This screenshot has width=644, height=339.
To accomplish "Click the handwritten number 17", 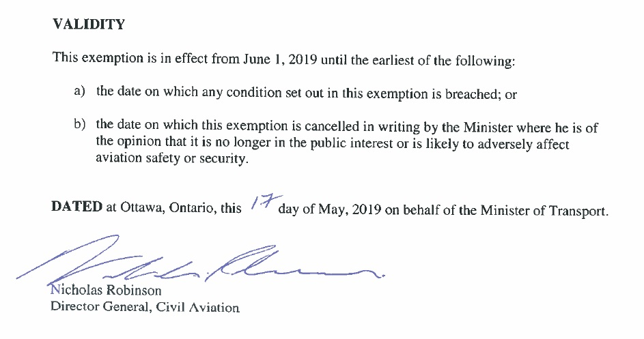I will click(261, 203).
